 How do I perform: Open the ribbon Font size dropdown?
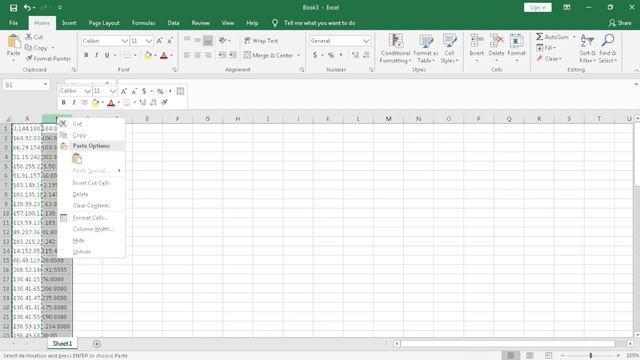149,41
